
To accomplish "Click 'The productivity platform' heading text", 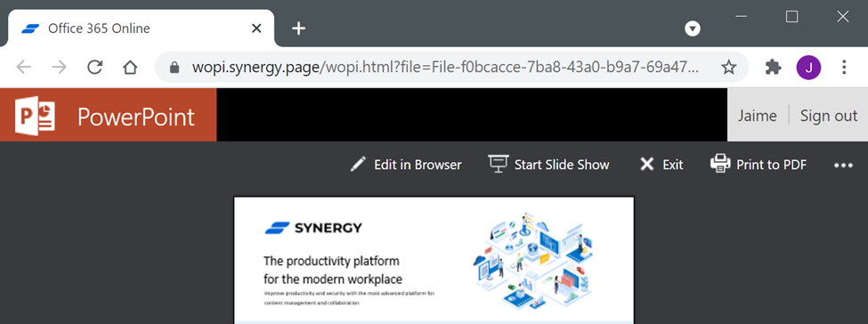I will click(331, 261).
